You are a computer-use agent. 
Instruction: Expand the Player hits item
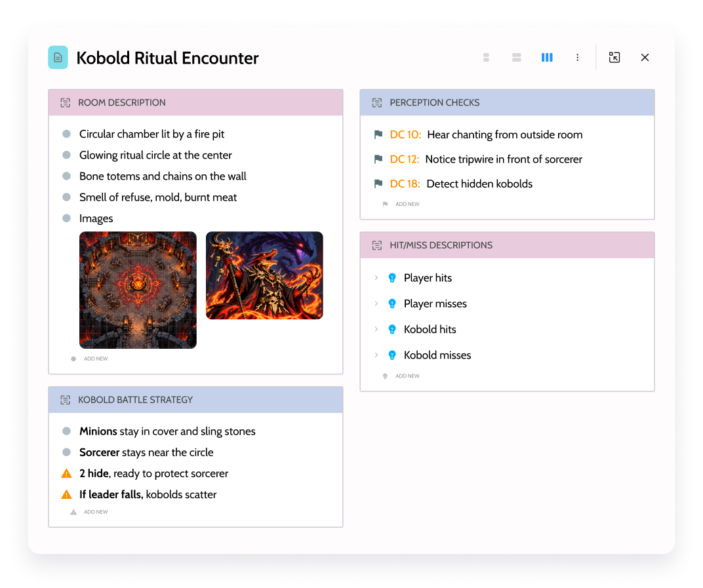(376, 278)
